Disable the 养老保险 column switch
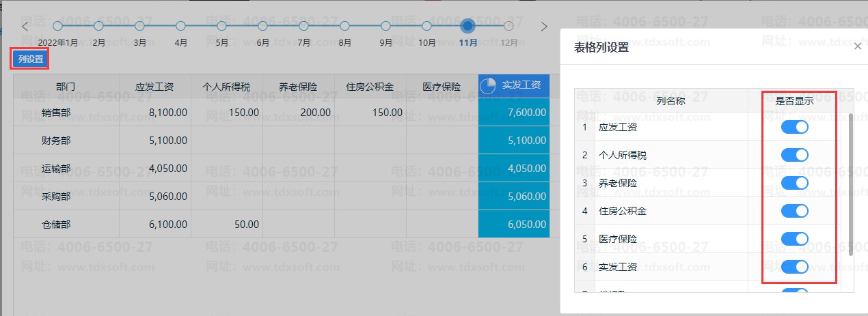The width and height of the screenshot is (868, 316). point(794,183)
